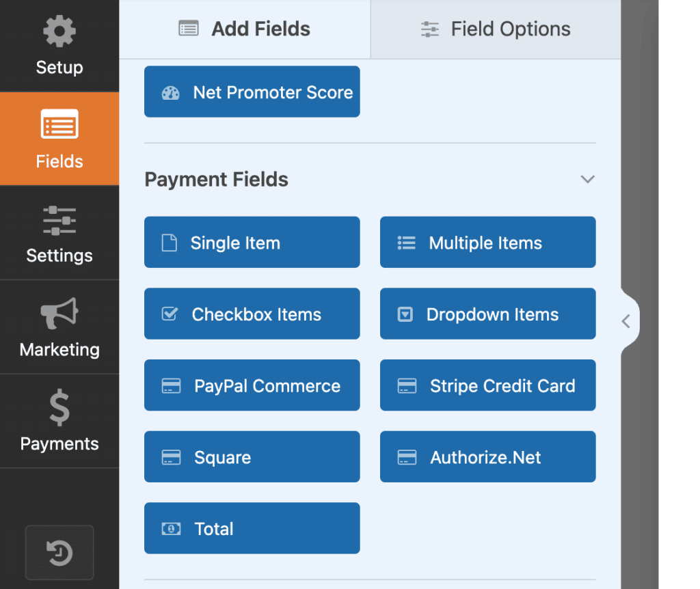This screenshot has height=589, width=700.
Task: Open the Payments dollar icon
Action: pos(59,408)
